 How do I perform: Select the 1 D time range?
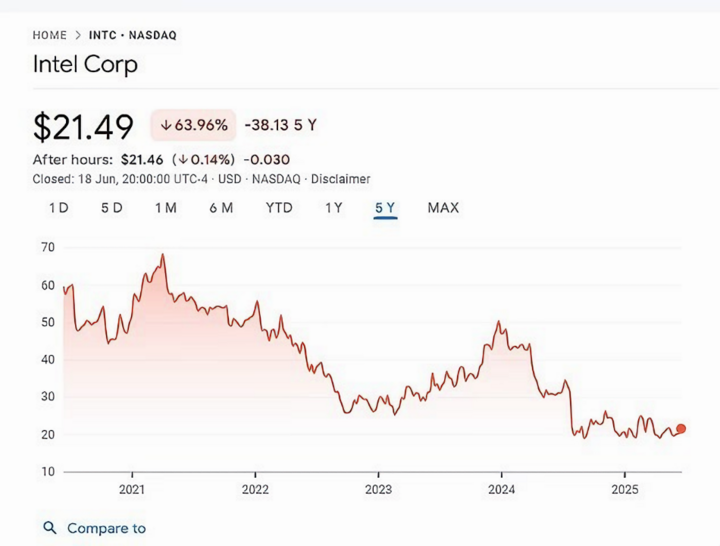[x=59, y=208]
